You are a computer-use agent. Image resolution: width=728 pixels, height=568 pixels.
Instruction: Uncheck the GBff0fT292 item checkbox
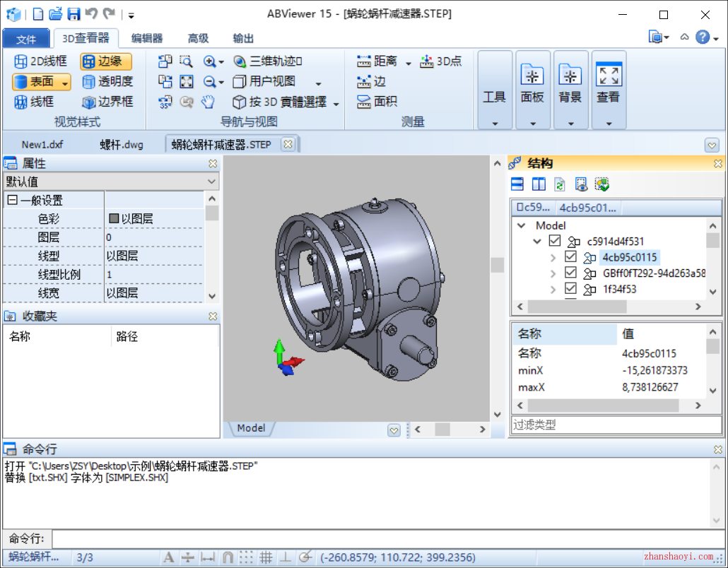click(x=570, y=273)
